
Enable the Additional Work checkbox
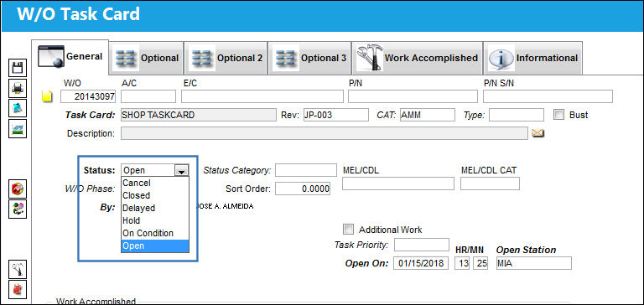tap(348, 229)
